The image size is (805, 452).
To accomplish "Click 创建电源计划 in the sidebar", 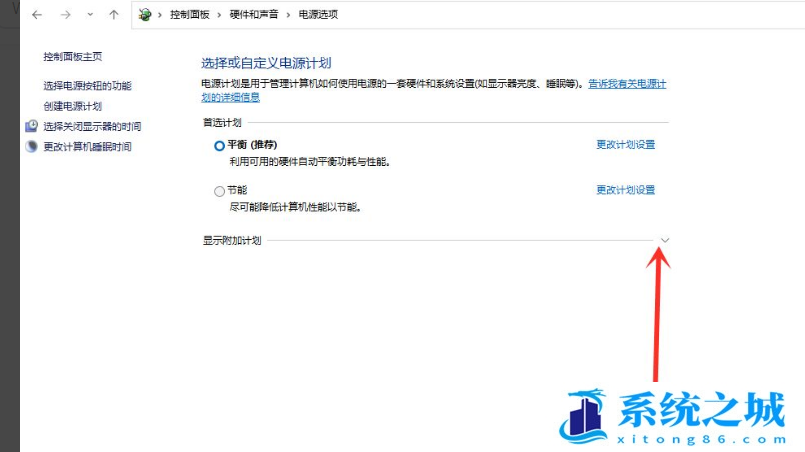I will tap(73, 106).
